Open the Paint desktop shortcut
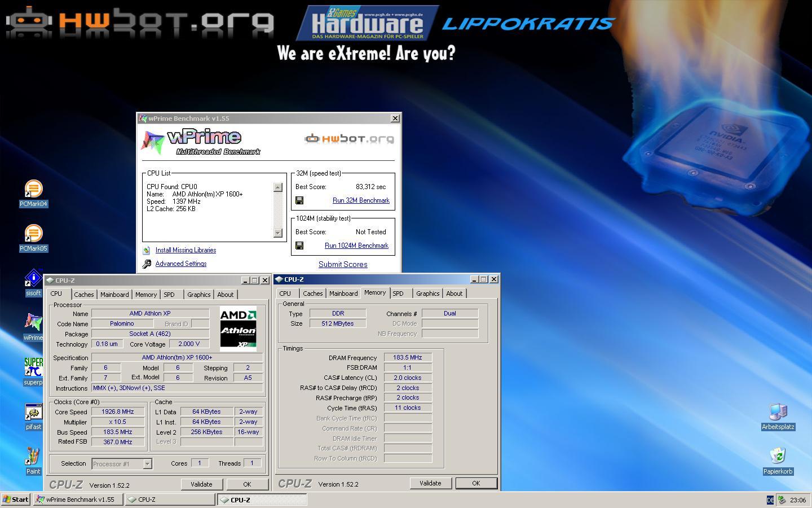Viewport: 812px width, 508px height. point(33,457)
